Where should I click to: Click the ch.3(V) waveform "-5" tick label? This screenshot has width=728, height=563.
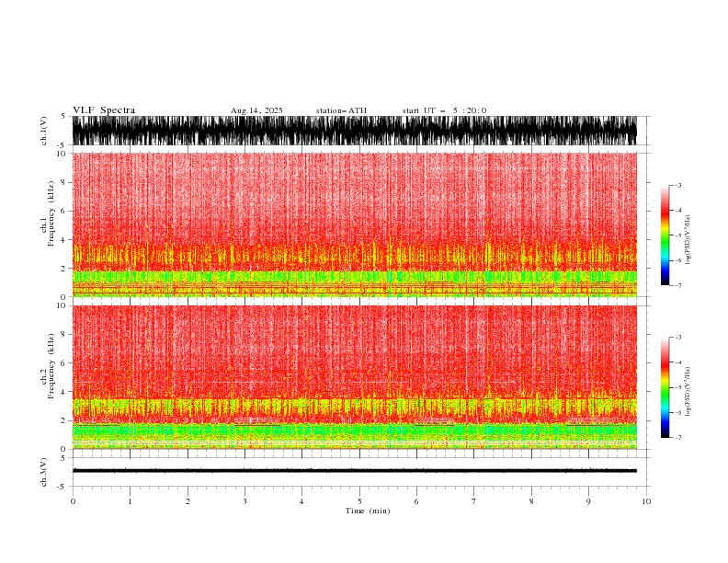(x=62, y=487)
